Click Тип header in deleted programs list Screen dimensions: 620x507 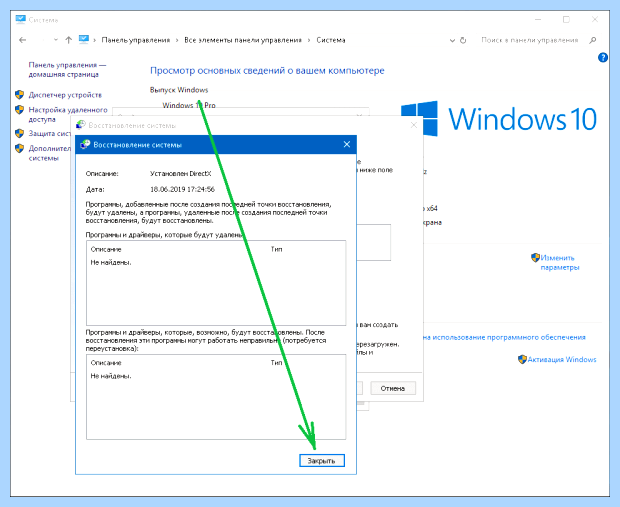(x=276, y=249)
